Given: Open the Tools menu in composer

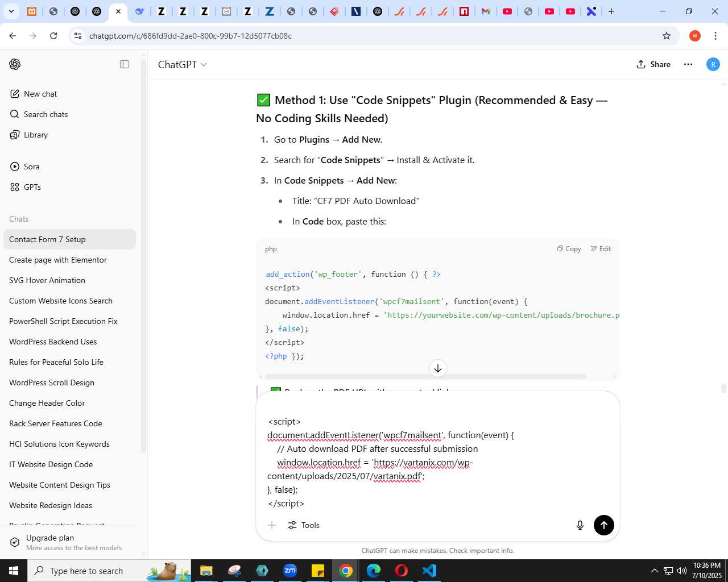Looking at the screenshot, I should (x=304, y=525).
